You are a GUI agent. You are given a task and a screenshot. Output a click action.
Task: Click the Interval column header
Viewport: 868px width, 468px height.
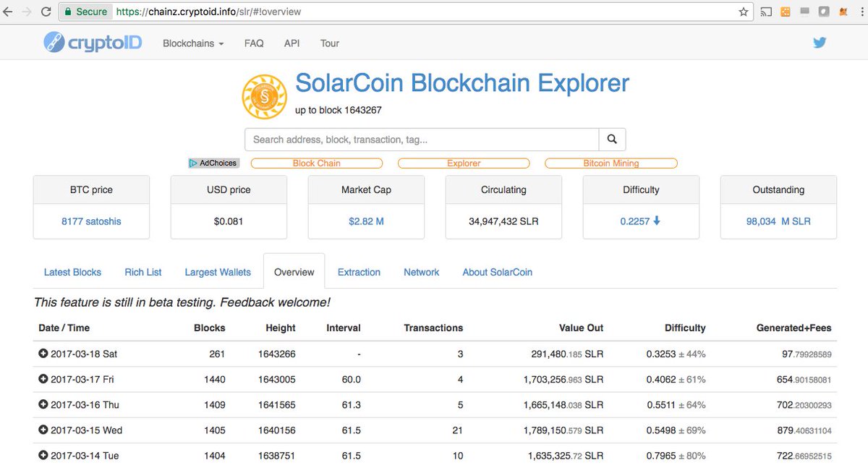click(x=344, y=328)
